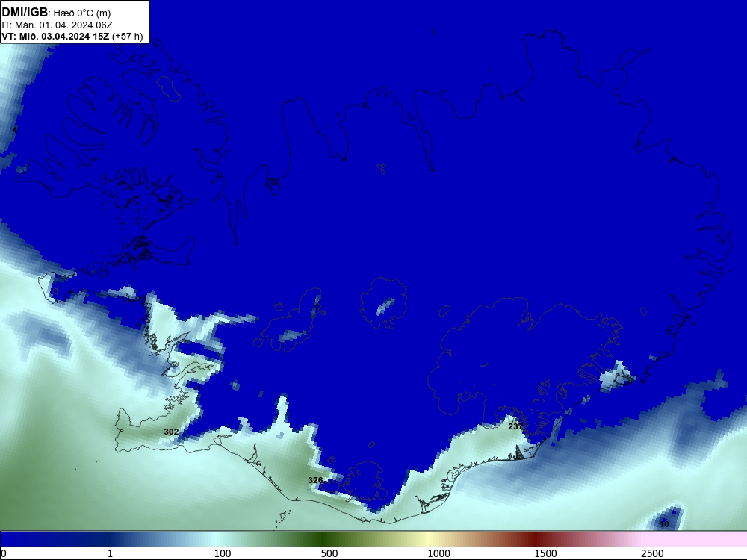Click the legend tick label 500
This screenshot has height=560, width=747.
pos(329,553)
